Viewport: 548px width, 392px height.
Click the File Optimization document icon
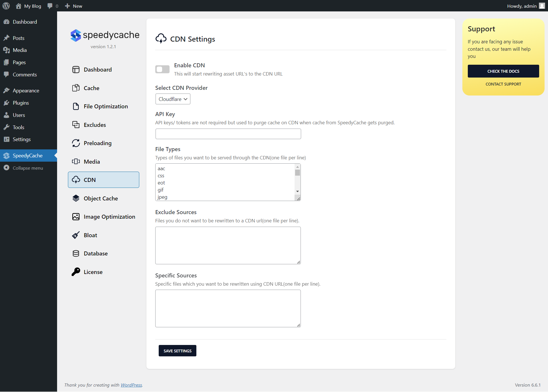click(x=76, y=106)
